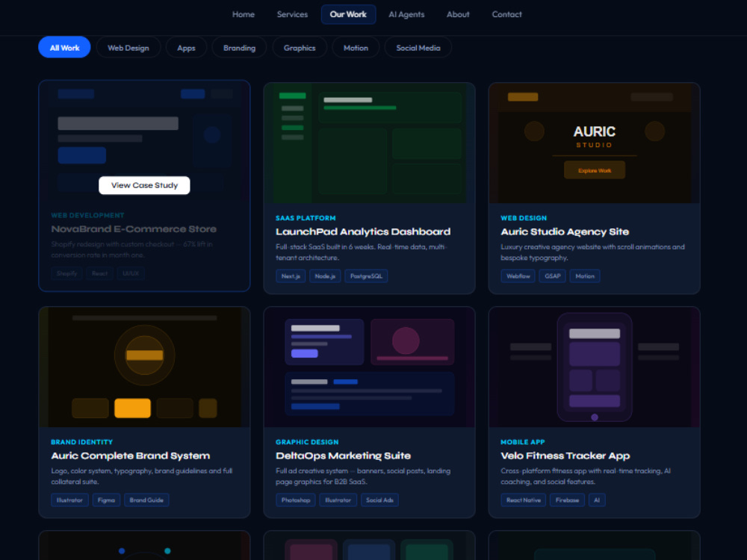
Task: Filter projects by Motion
Action: [x=356, y=48]
